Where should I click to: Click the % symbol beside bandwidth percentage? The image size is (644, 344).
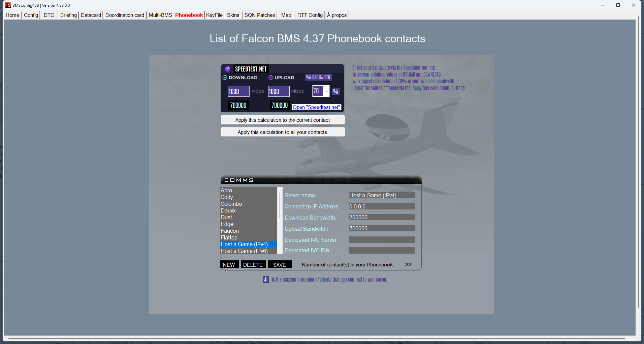click(335, 92)
